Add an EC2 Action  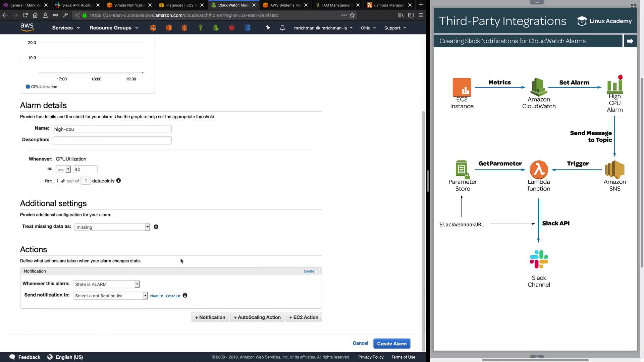(304, 317)
